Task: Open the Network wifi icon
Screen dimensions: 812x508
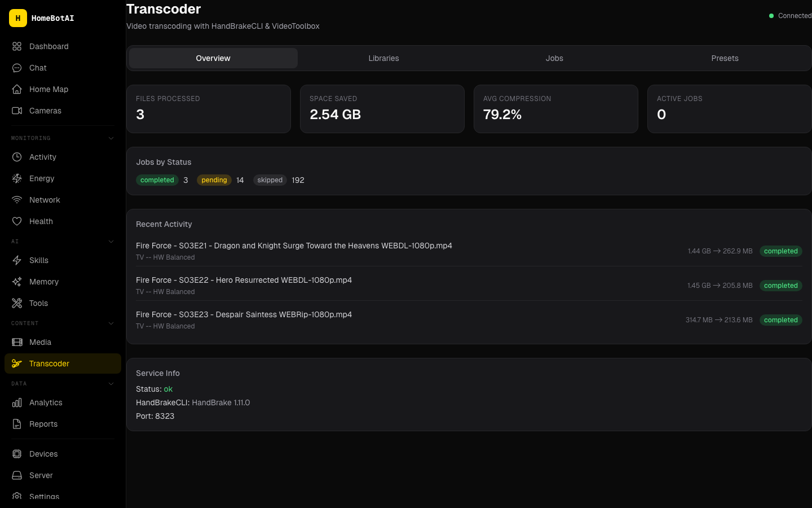Action: 17,200
